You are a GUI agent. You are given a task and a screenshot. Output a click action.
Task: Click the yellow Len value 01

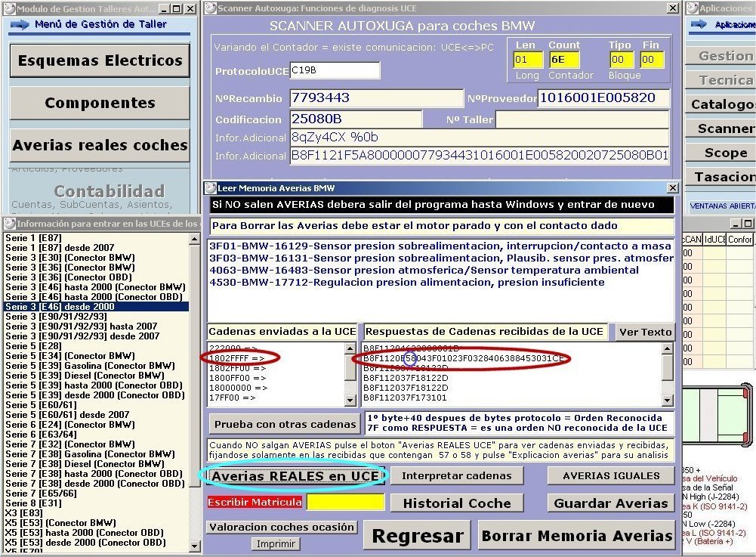[527, 60]
